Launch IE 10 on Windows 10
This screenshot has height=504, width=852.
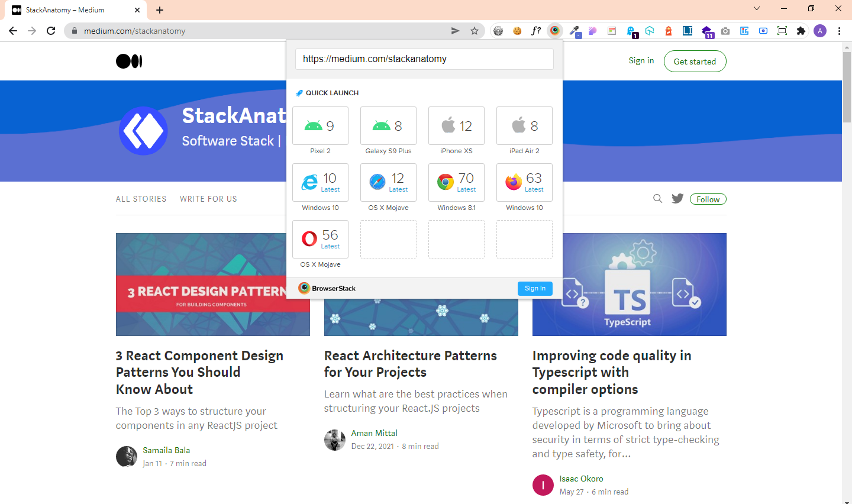pos(320,182)
